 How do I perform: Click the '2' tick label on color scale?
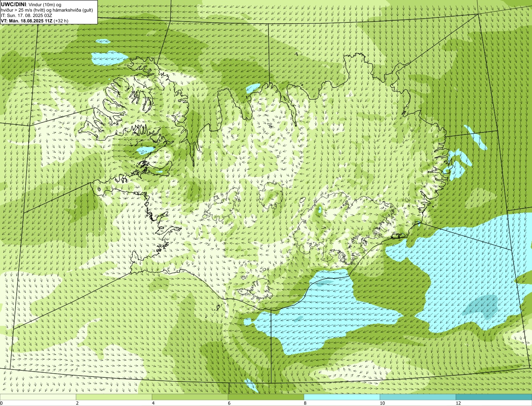[77, 403]
